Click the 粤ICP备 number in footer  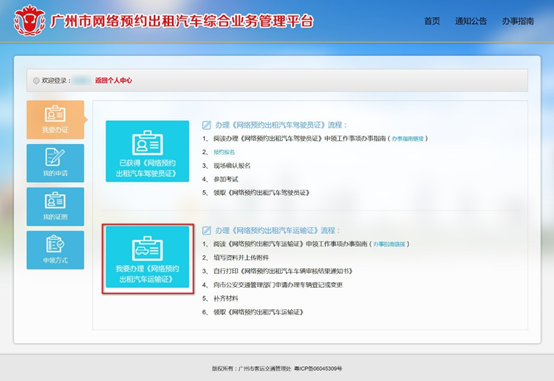click(x=318, y=369)
